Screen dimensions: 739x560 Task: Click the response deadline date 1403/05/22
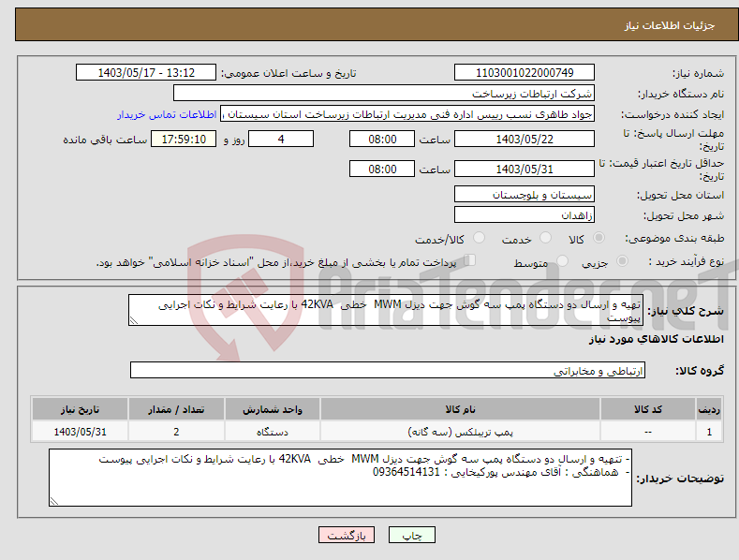[x=525, y=139]
